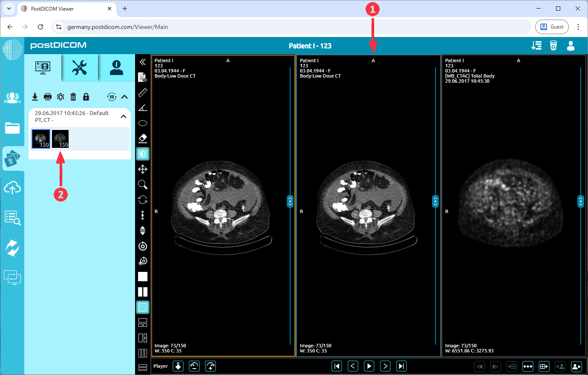588x375 pixels.
Task: Switch on the two-pane split layout
Action: (143, 292)
